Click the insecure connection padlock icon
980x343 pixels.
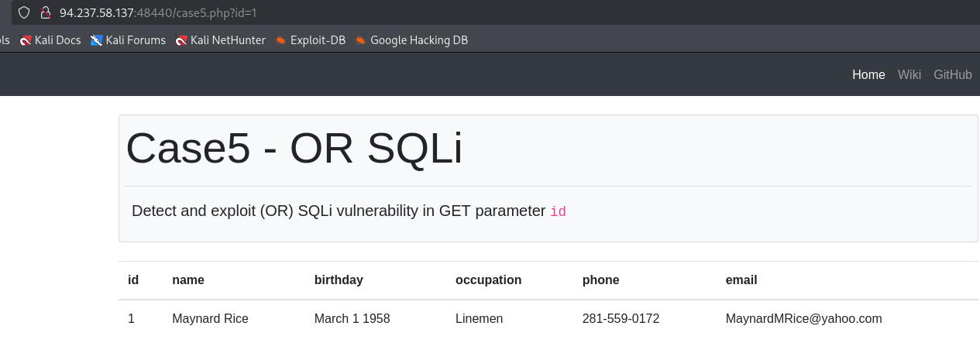coord(46,12)
